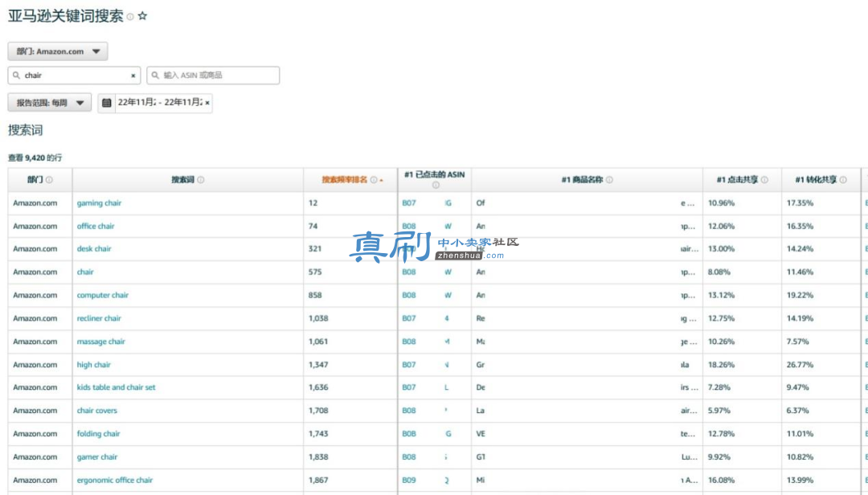Click the info icon next to #1 商品名称 header
Image resolution: width=868 pixels, height=495 pixels.
(x=609, y=179)
